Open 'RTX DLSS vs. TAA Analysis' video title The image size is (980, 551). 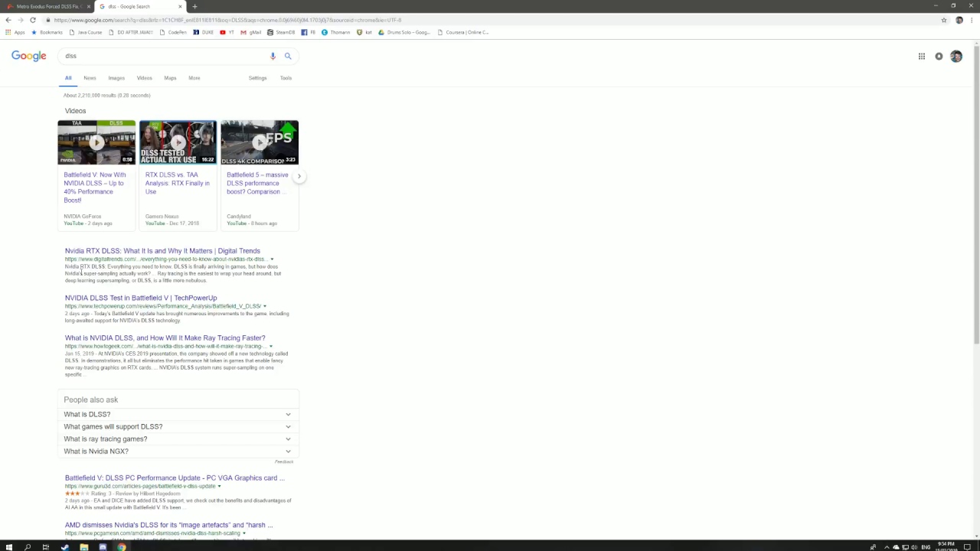[x=178, y=183]
